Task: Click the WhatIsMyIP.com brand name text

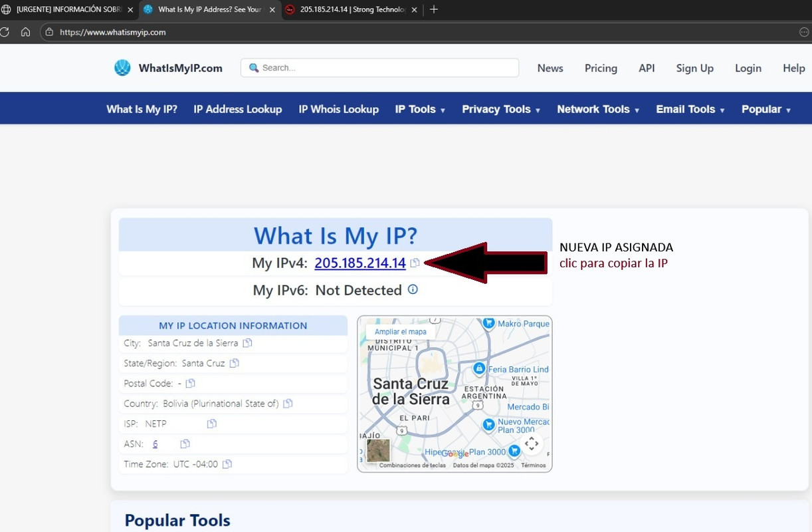Action: click(180, 68)
